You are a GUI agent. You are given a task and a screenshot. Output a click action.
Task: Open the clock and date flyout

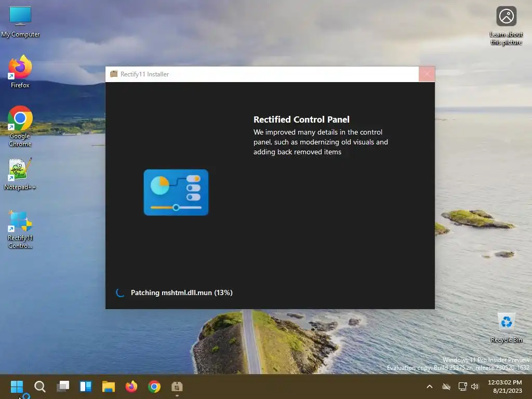click(x=505, y=387)
